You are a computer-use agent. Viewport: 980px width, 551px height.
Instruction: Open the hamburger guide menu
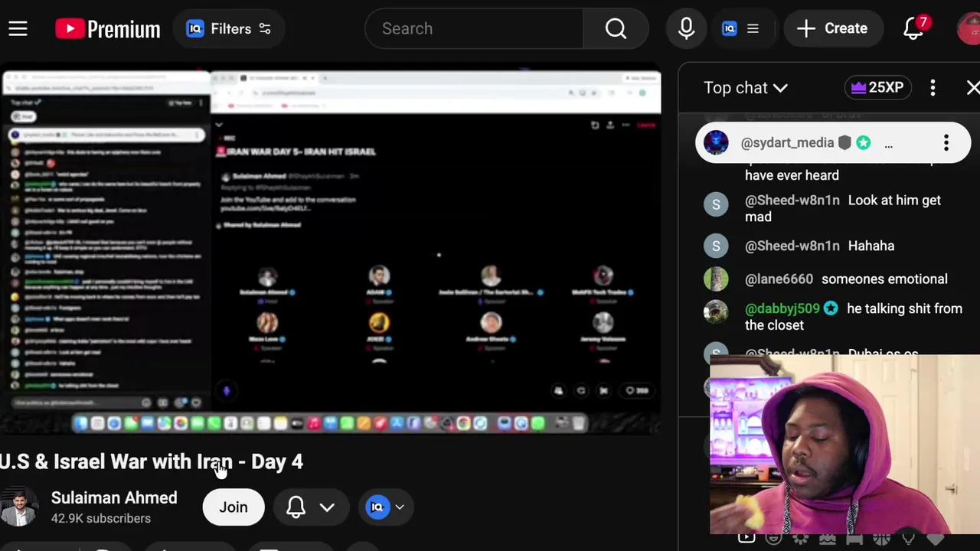click(18, 28)
